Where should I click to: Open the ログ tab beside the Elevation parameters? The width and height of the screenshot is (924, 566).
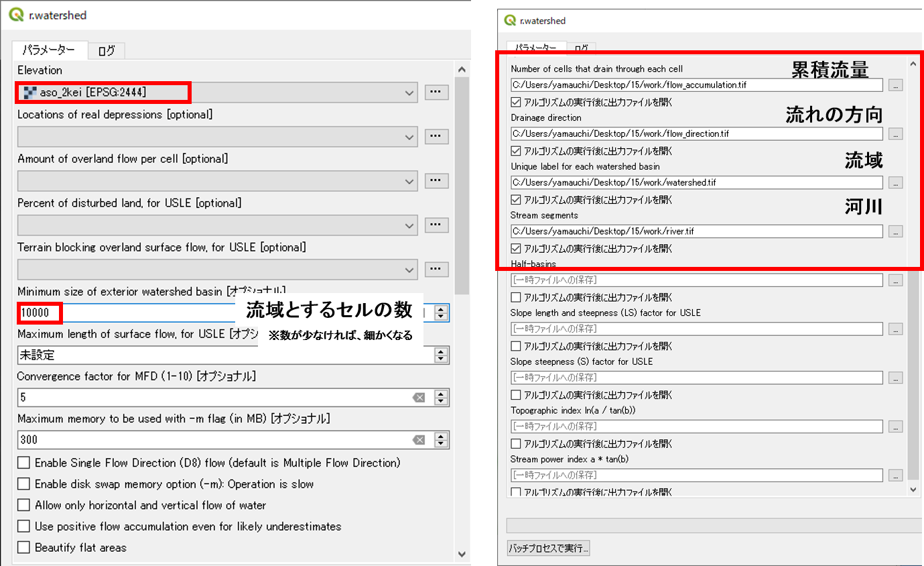[x=106, y=50]
